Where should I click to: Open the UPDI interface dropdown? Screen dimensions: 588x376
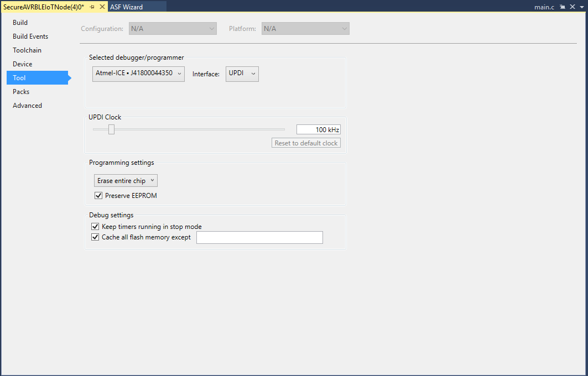[242, 74]
